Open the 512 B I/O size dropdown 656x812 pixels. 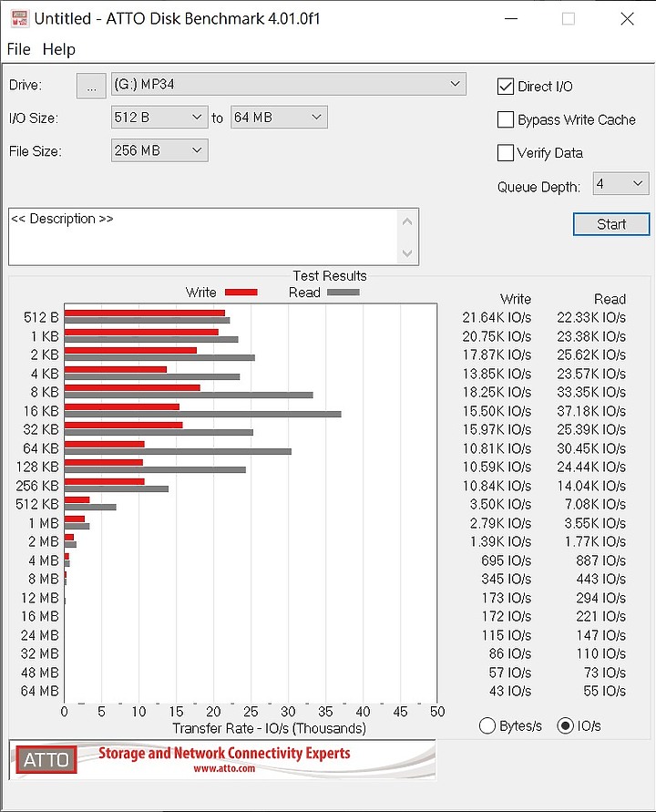(159, 118)
